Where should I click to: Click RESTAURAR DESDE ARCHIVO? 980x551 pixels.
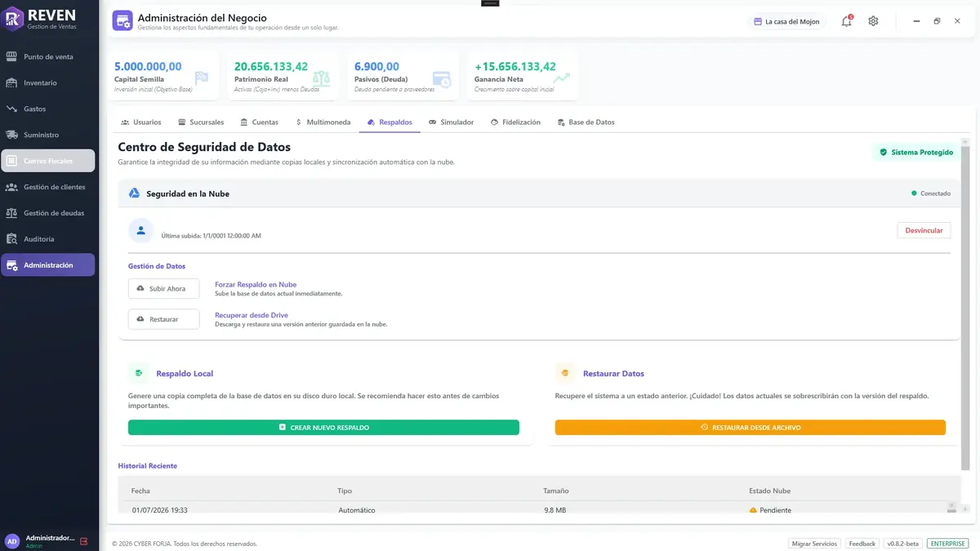pyautogui.click(x=751, y=427)
